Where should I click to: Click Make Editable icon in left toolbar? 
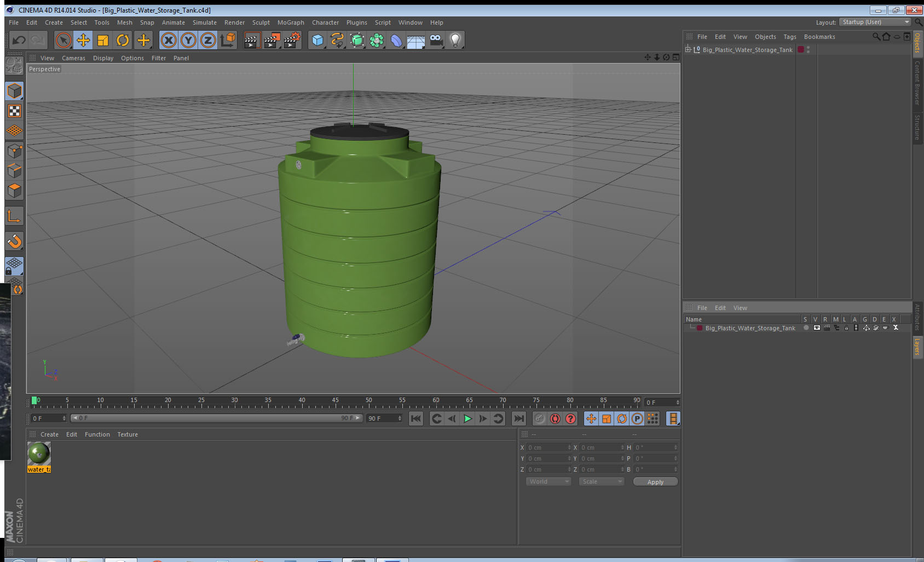point(14,67)
